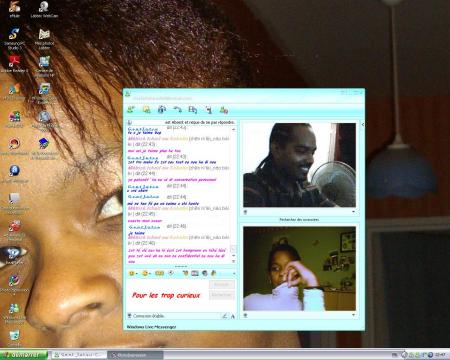Click the block contact toolbar icon
This screenshot has height=360, width=450.
coord(224,109)
